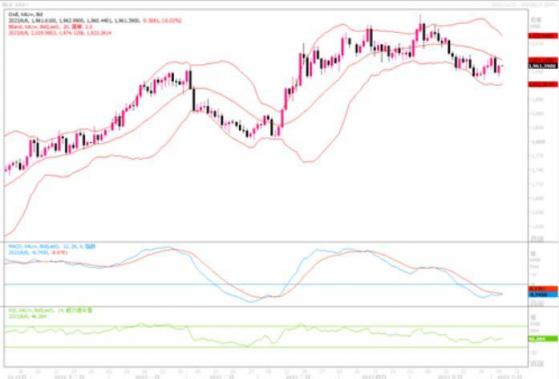Viewport: 559px width, 379px height.
Task: Click the red MACD signal value tag
Action: click(543, 289)
